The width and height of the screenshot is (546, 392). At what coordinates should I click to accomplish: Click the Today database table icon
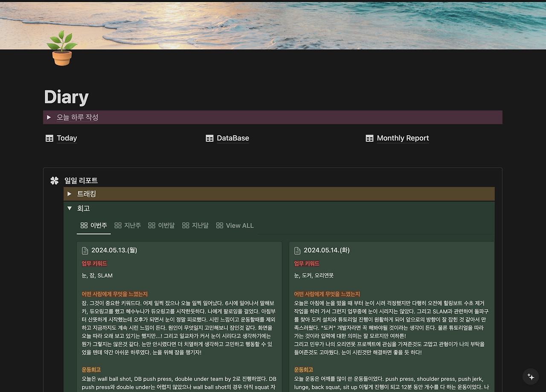(49, 138)
